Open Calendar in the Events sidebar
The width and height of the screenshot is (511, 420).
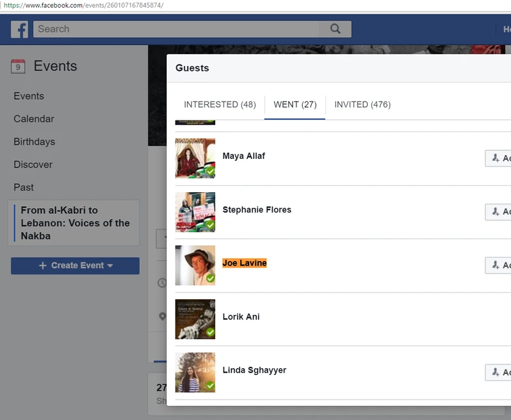click(34, 119)
